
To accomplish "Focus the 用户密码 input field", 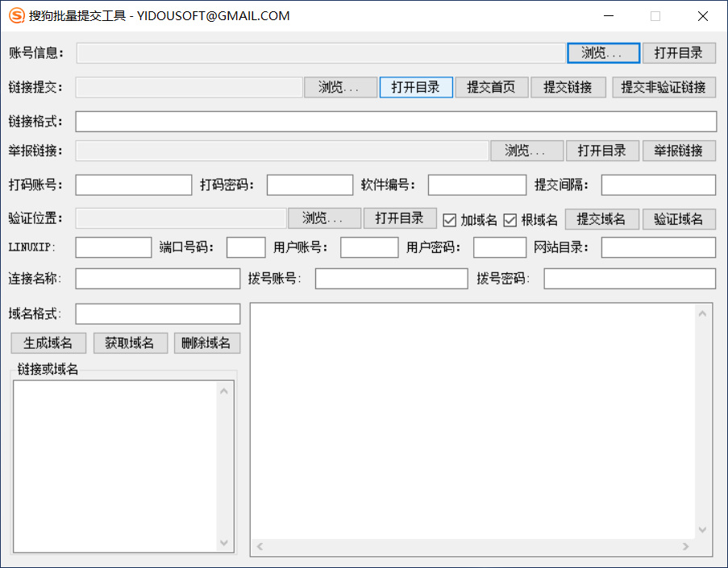I will coord(500,247).
